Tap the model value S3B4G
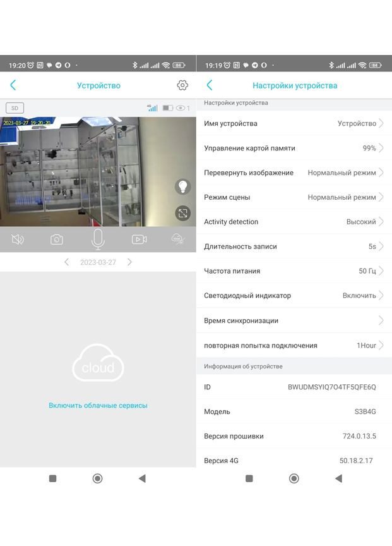This screenshot has height=546, width=392. pyautogui.click(x=365, y=411)
